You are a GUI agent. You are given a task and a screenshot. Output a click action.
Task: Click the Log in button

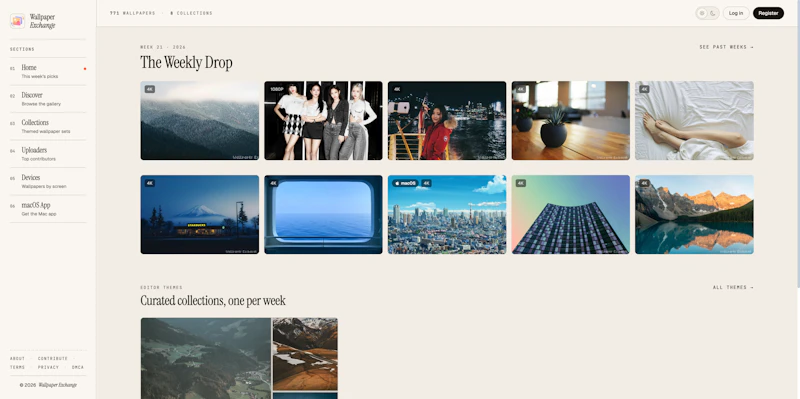(736, 13)
